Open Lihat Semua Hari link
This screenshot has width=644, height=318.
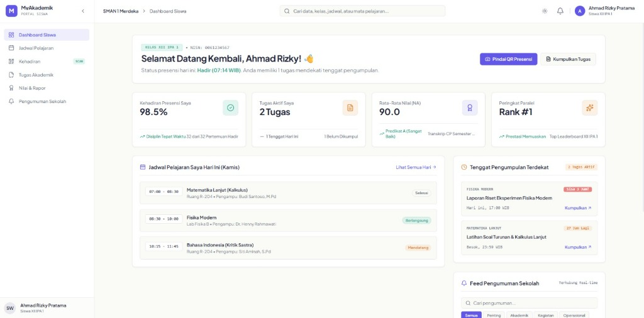(x=416, y=167)
